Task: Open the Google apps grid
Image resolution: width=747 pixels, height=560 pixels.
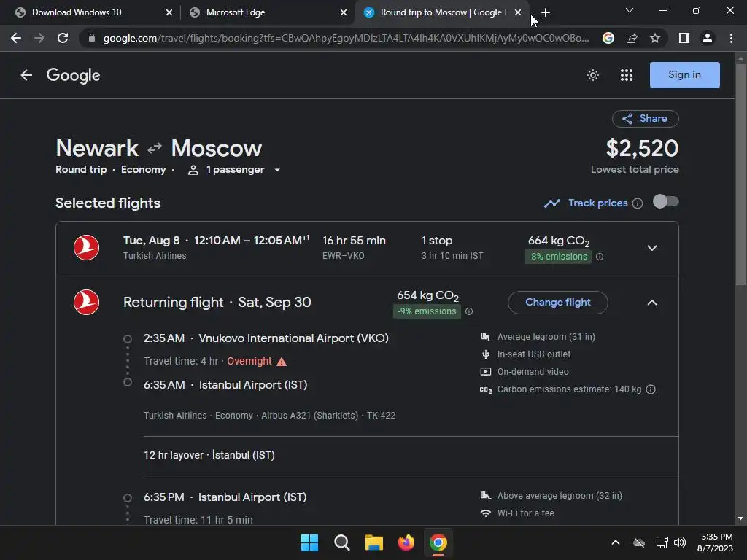Action: (627, 75)
